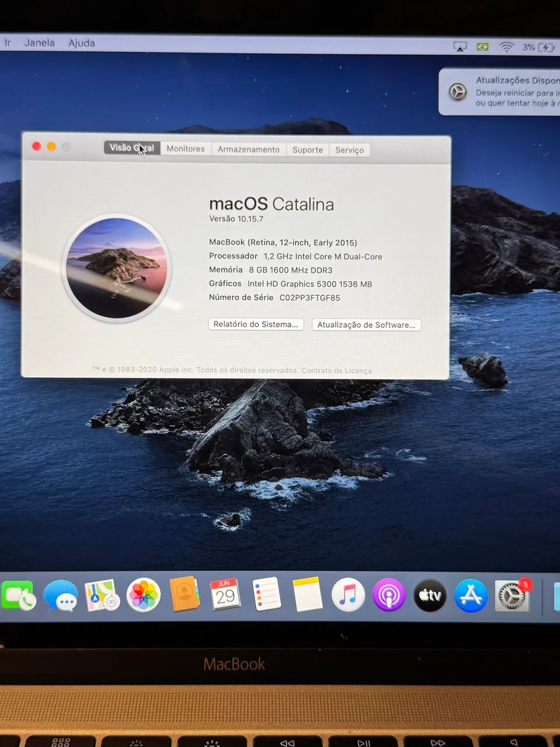560x747 pixels.
Task: Switch to the Monitores tab
Action: pyautogui.click(x=185, y=149)
